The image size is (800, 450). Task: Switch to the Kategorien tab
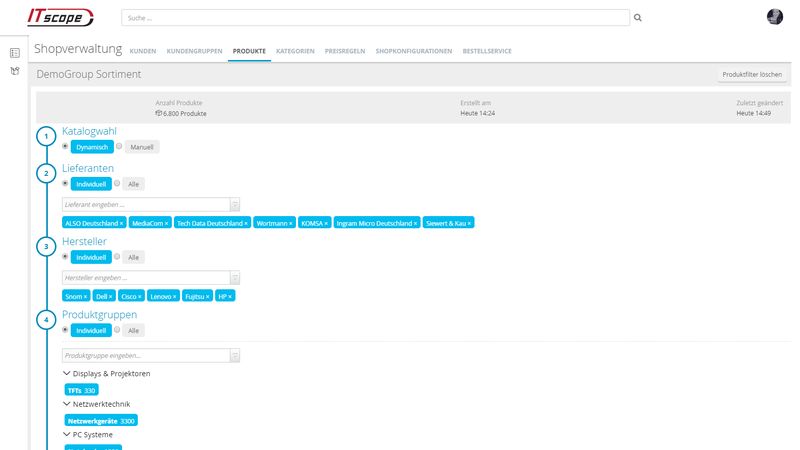click(295, 51)
